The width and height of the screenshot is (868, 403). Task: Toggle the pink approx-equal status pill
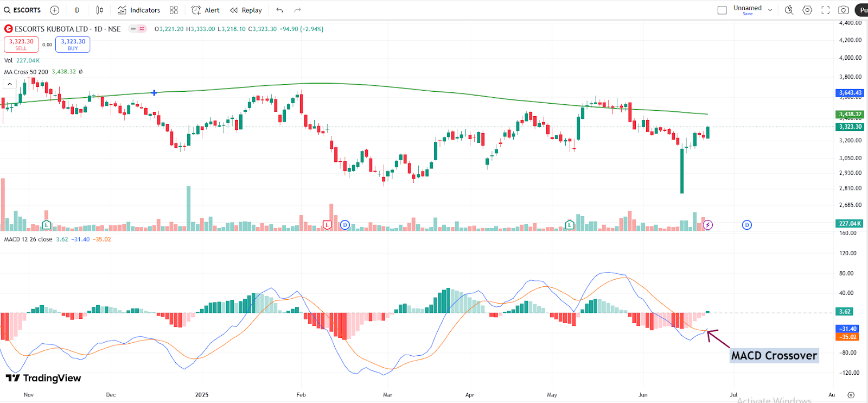tap(142, 29)
